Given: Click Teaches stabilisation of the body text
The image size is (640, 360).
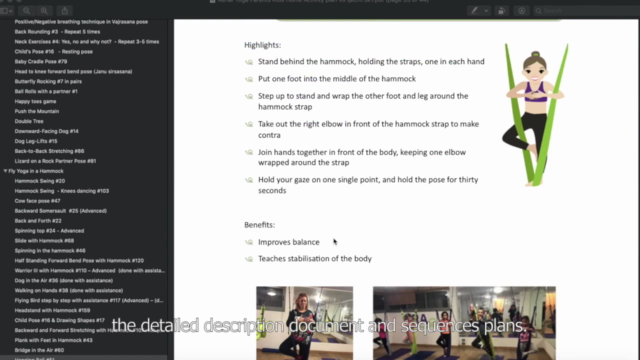Looking at the screenshot, I should pos(315,259).
